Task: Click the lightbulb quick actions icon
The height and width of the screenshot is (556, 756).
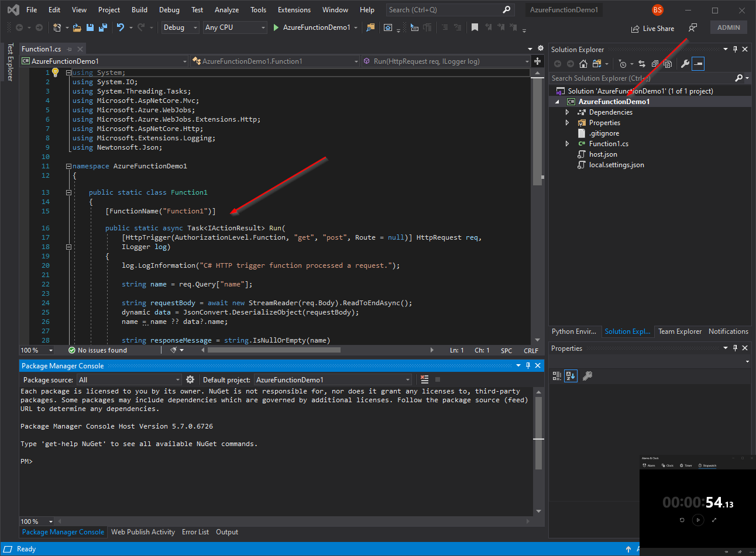Action: pyautogui.click(x=56, y=72)
